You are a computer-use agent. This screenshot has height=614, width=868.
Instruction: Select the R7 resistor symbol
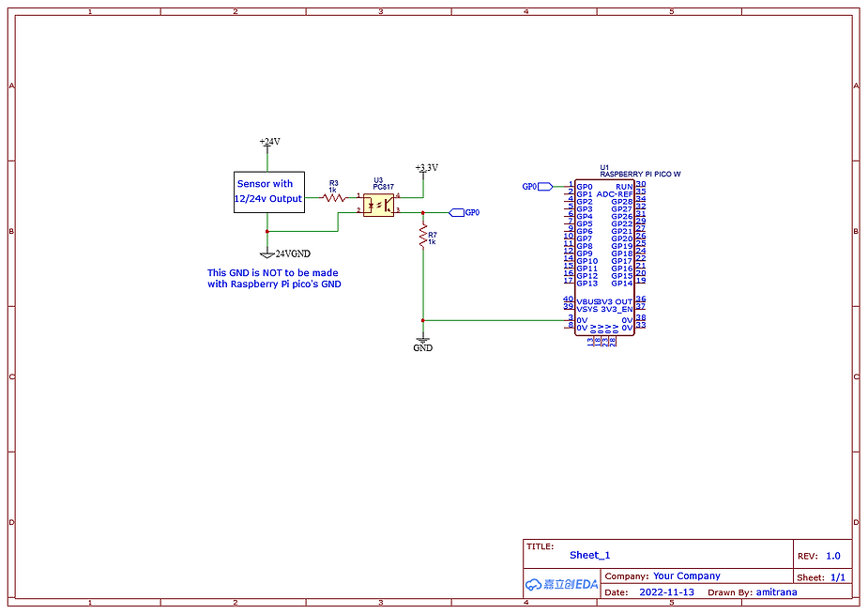coord(423,236)
